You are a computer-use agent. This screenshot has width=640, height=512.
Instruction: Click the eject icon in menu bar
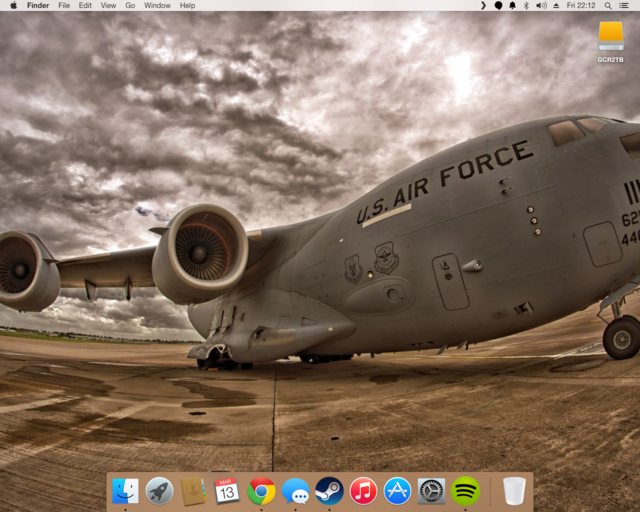(556, 5)
